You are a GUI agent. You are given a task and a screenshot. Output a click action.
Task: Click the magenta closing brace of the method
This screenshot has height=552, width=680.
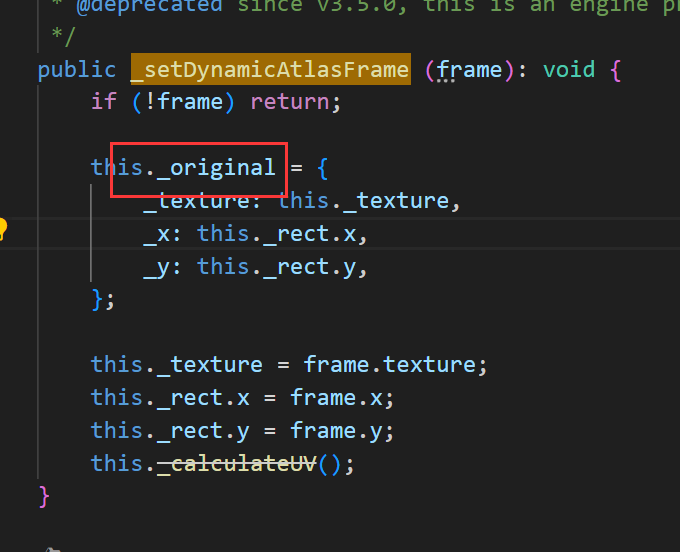click(x=44, y=495)
